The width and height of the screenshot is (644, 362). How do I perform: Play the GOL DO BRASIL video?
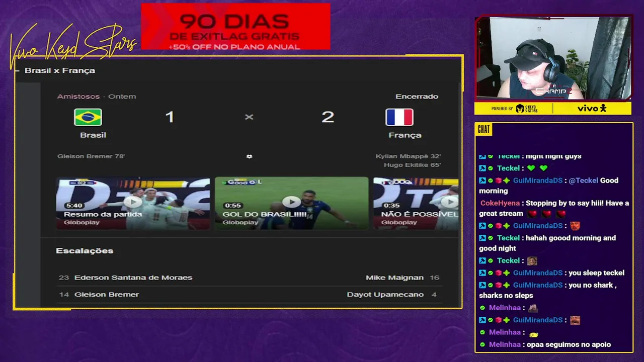pos(291,202)
